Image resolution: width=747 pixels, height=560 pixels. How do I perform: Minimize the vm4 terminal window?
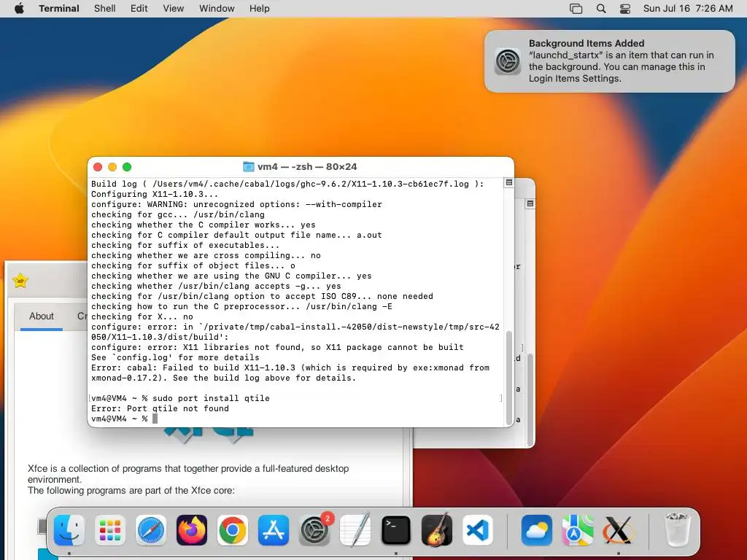point(112,167)
